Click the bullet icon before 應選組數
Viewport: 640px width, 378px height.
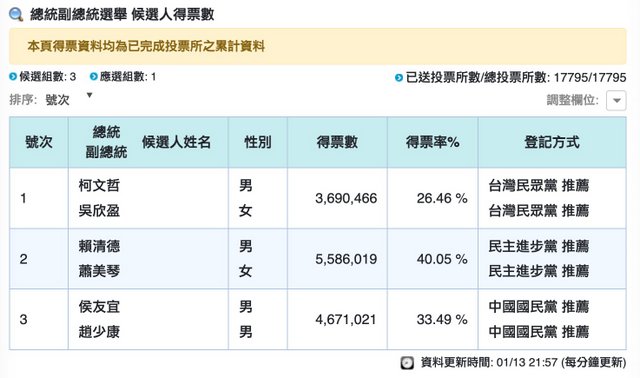pos(93,76)
